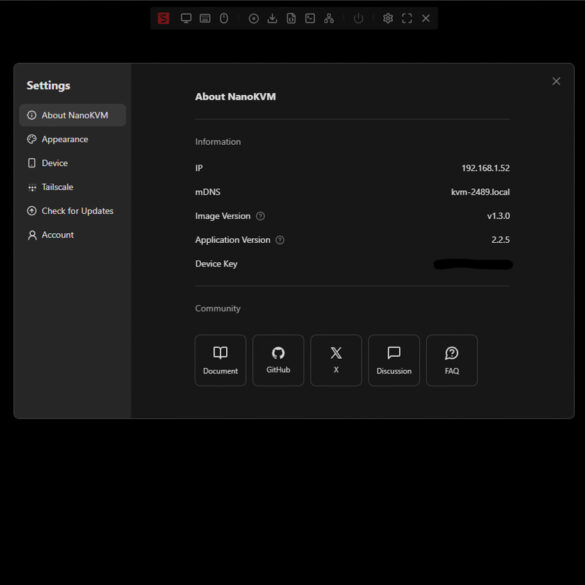Open the keyboard icon in toolbar
This screenshot has height=585, width=585.
tap(205, 18)
